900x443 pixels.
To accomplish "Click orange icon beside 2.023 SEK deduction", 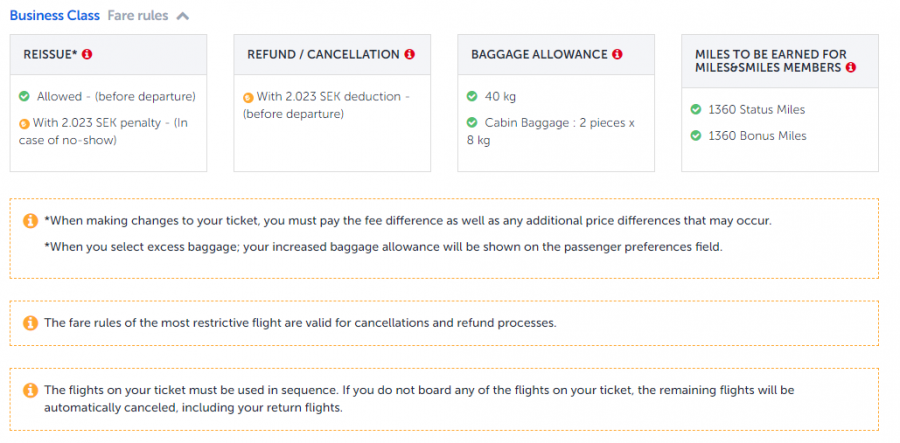I will point(248,97).
